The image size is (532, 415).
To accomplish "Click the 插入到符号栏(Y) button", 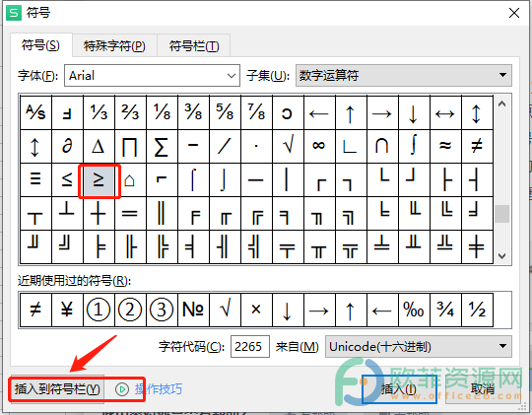I will [57, 389].
